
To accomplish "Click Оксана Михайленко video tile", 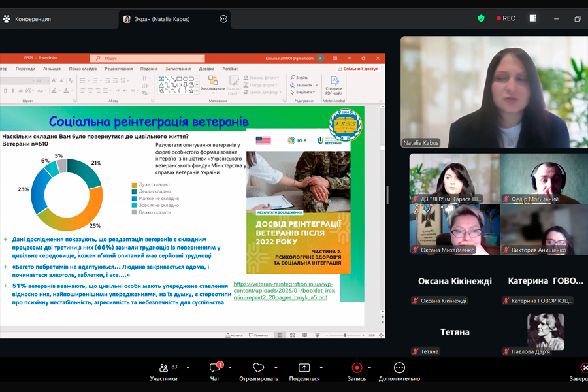I will point(455,229).
